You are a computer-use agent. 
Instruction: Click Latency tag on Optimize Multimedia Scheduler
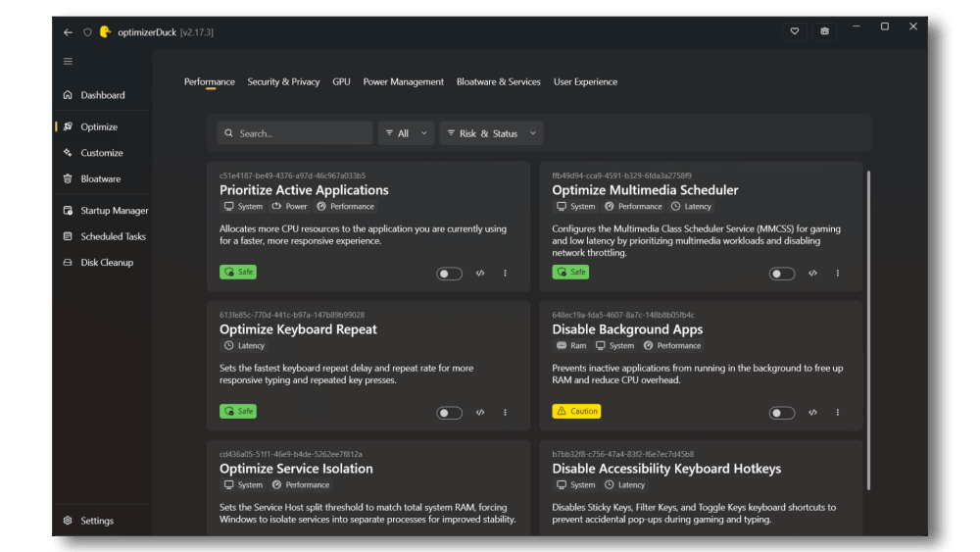pyautogui.click(x=691, y=206)
